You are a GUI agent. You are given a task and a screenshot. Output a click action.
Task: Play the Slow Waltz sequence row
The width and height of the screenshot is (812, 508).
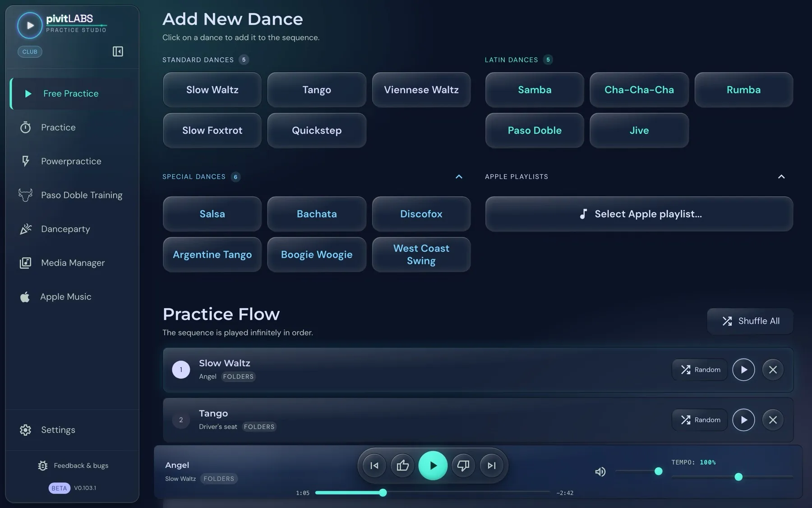pyautogui.click(x=743, y=370)
